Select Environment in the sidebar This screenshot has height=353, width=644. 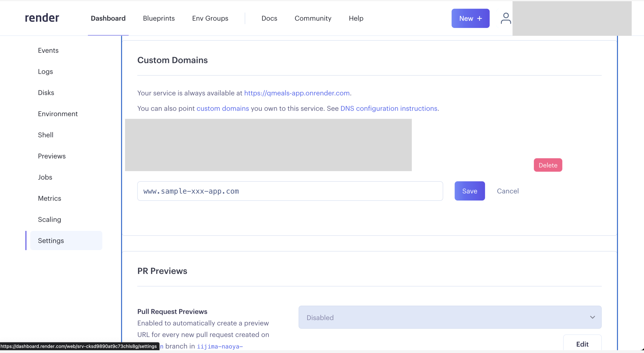[x=58, y=114]
